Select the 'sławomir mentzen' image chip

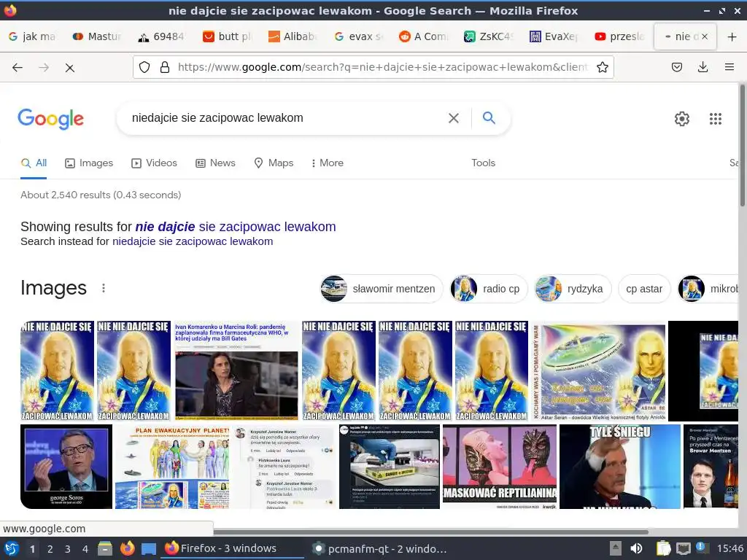[x=381, y=289]
